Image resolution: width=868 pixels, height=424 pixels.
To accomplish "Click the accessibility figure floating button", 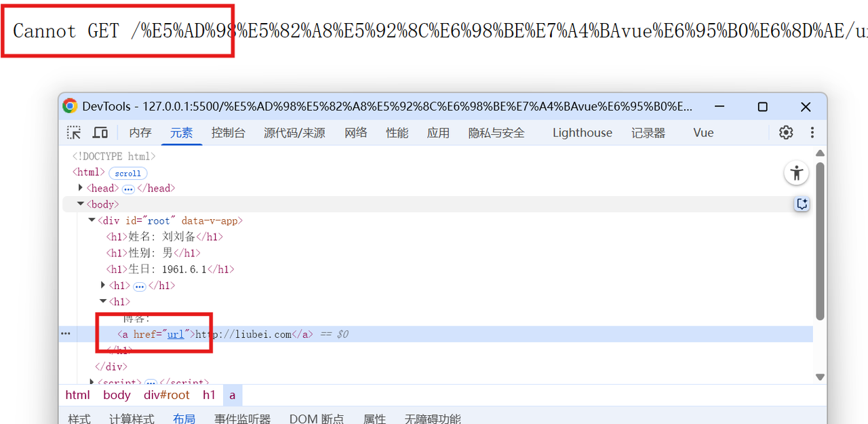I will coord(796,173).
